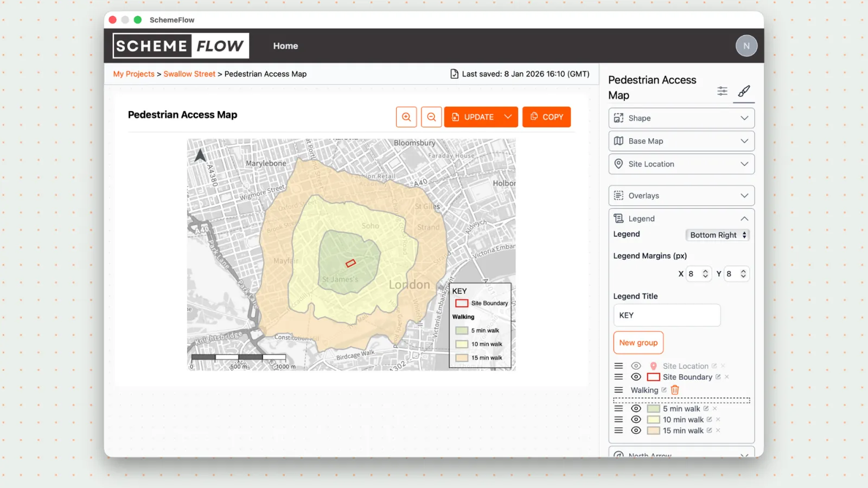
Task: Grab the 15 min walk drag handle
Action: [618, 430]
